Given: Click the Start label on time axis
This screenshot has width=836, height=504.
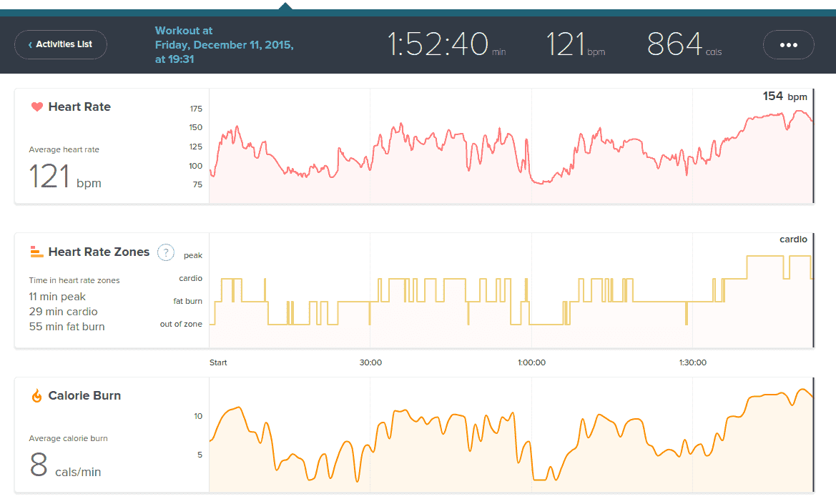Looking at the screenshot, I should click(218, 362).
